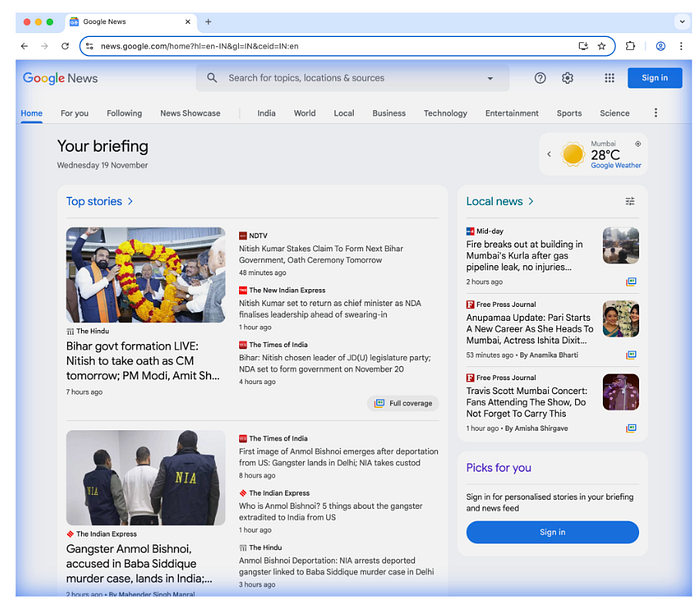Image resolution: width=700 pixels, height=606 pixels.
Task: Open Bihar govt formation photo thumbnail
Action: tap(146, 275)
